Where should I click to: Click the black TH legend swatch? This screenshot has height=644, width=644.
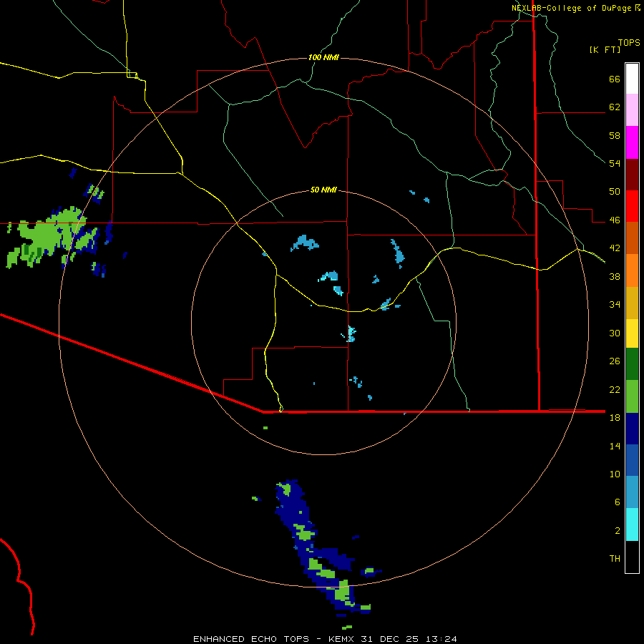632,557
